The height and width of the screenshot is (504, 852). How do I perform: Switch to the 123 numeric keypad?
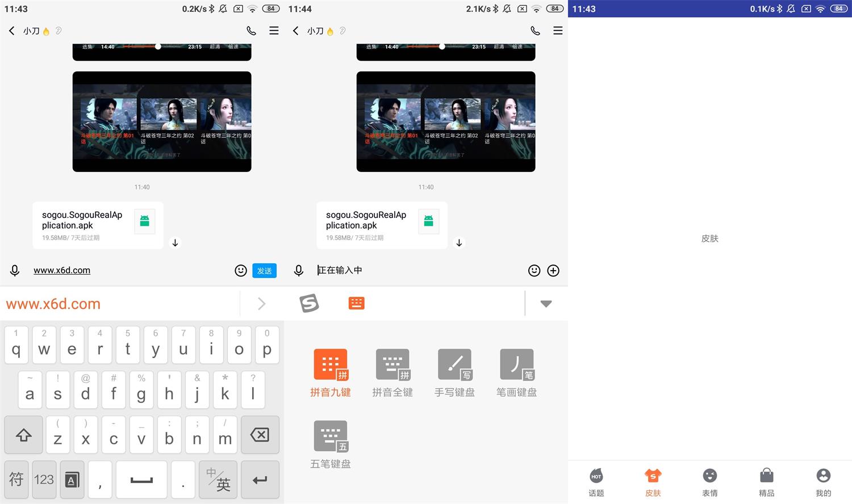click(x=44, y=480)
